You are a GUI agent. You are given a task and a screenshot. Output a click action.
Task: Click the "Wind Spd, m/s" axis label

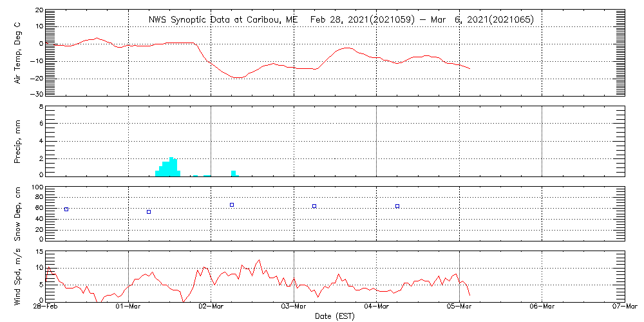tap(17, 276)
